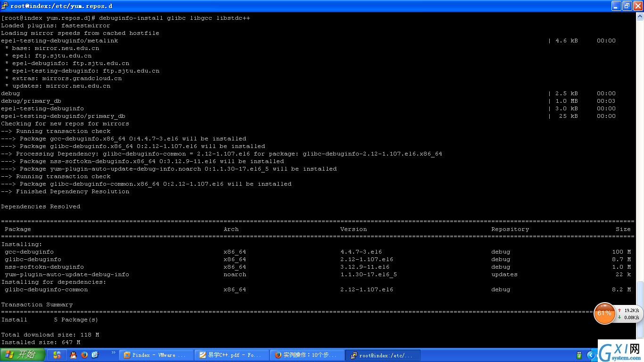Click the '* base: mirror.neu.edu.cn' line

tap(52, 48)
